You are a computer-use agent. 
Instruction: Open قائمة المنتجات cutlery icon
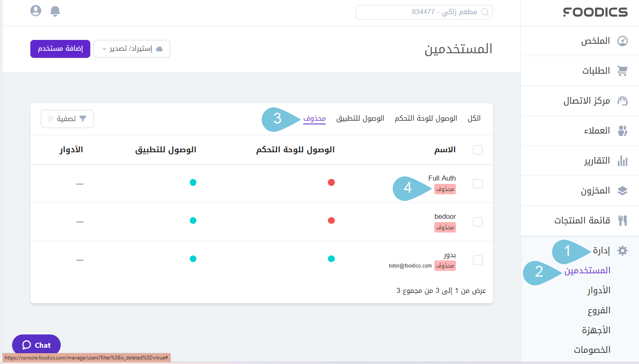point(623,220)
